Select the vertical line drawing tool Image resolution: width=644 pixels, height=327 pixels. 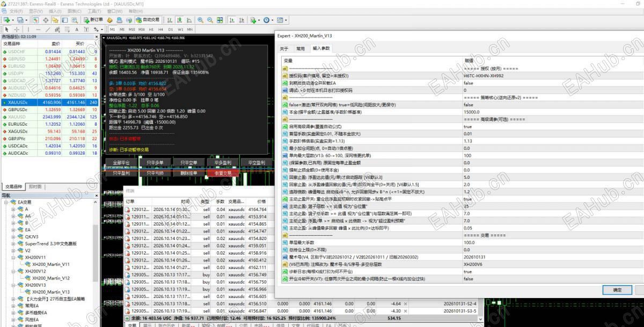coord(30,29)
